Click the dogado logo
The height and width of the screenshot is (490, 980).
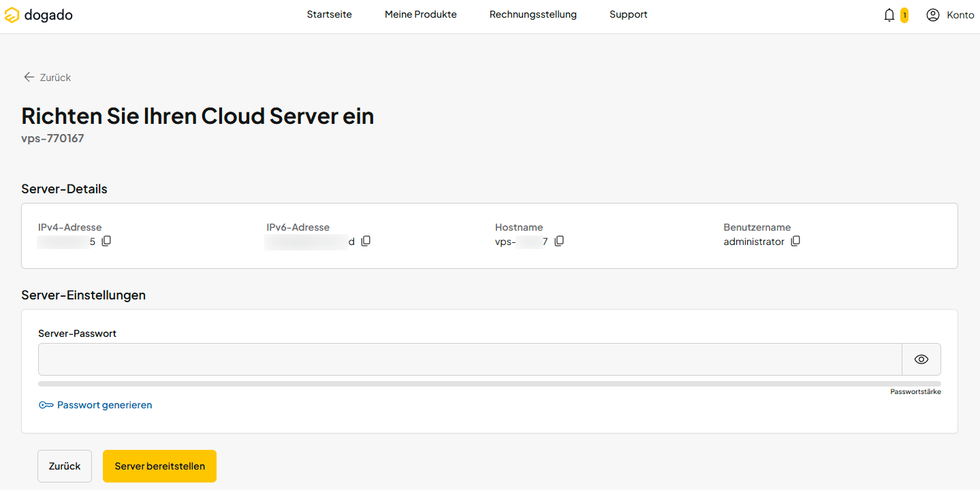point(39,15)
